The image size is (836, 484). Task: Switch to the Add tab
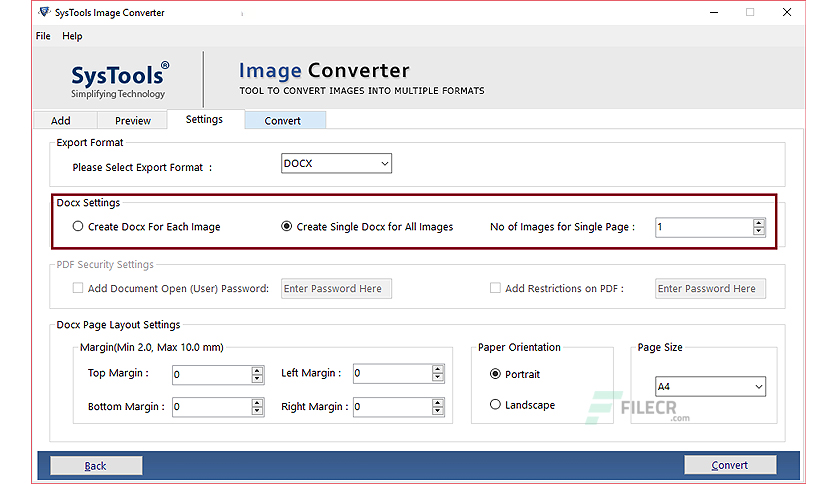66,120
